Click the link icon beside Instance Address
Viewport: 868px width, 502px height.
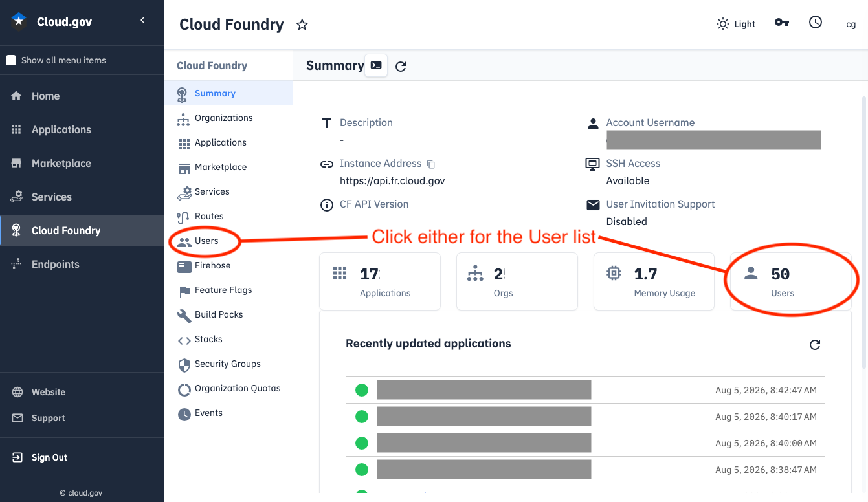click(327, 164)
